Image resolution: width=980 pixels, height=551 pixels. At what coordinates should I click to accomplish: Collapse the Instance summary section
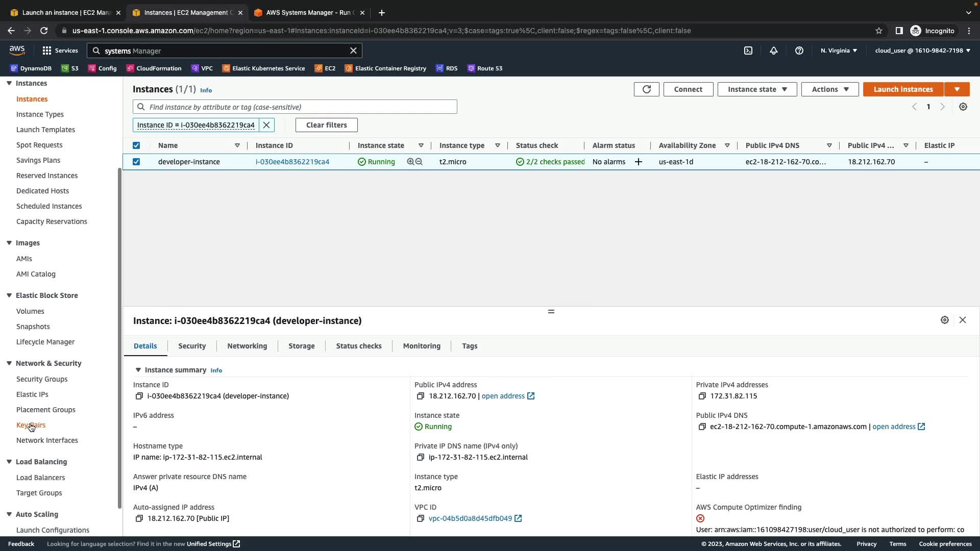tap(138, 370)
